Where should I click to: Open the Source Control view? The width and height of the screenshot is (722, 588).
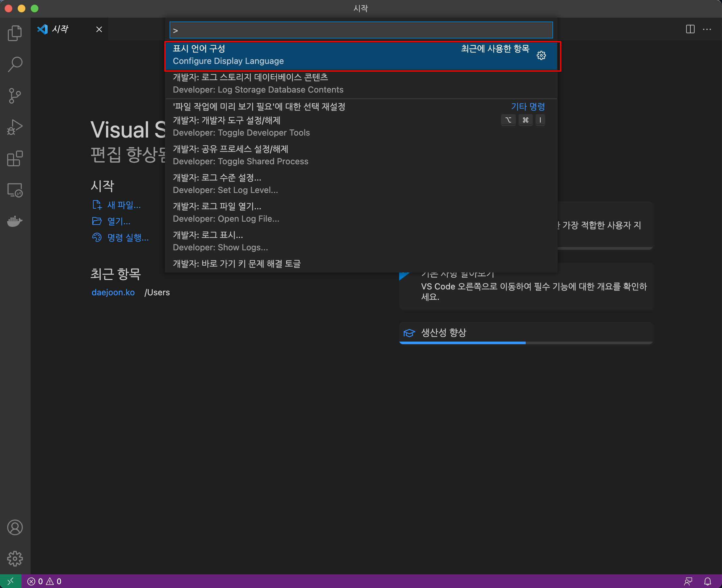(x=15, y=96)
